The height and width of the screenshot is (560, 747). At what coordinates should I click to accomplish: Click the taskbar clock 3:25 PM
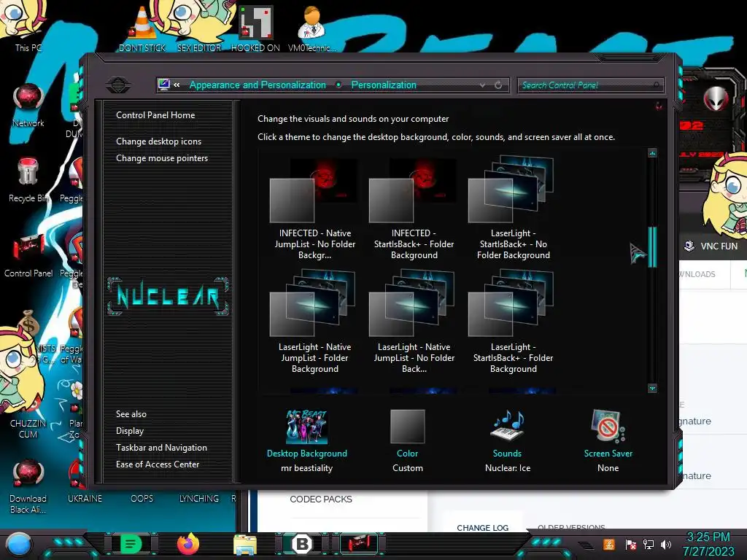point(708,537)
